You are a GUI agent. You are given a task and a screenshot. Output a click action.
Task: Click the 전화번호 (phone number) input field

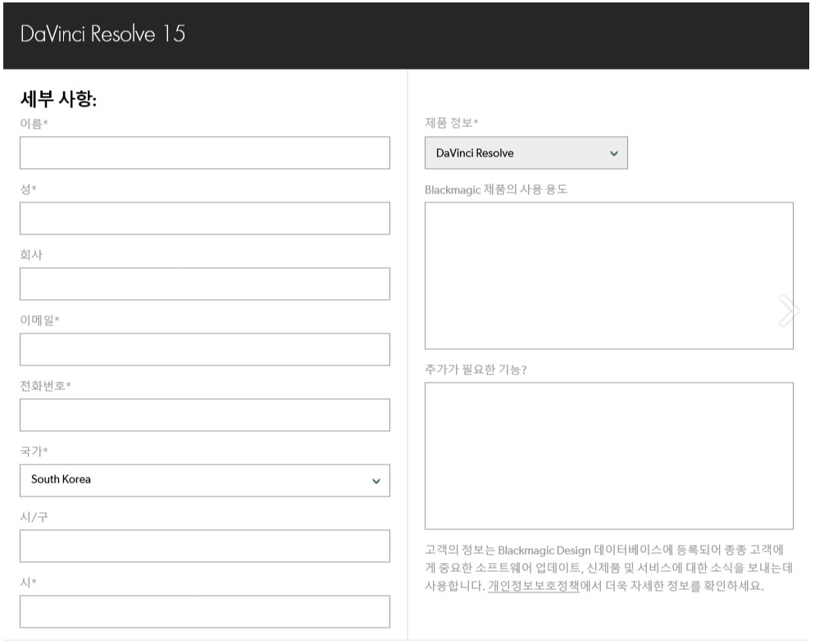point(205,415)
